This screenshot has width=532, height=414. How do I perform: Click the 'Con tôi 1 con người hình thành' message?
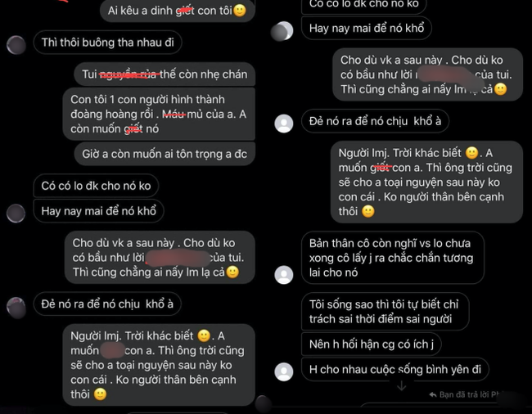[x=159, y=114]
